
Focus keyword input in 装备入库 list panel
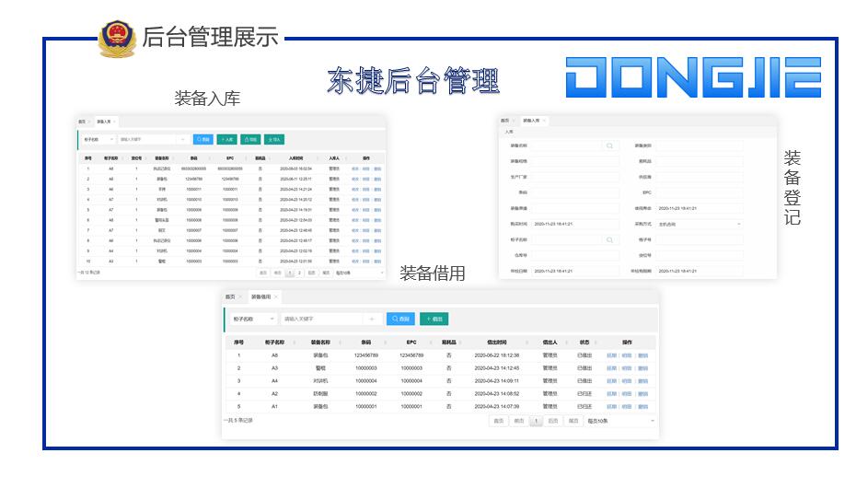pos(146,140)
